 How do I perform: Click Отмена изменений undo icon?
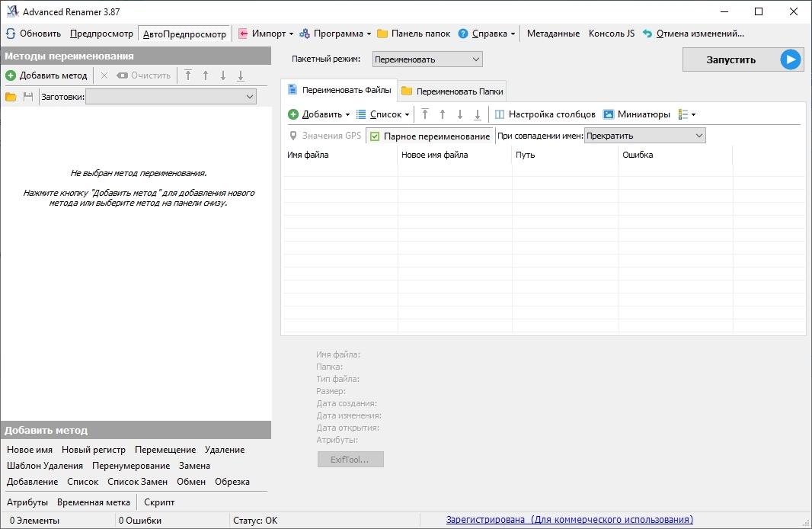647,34
